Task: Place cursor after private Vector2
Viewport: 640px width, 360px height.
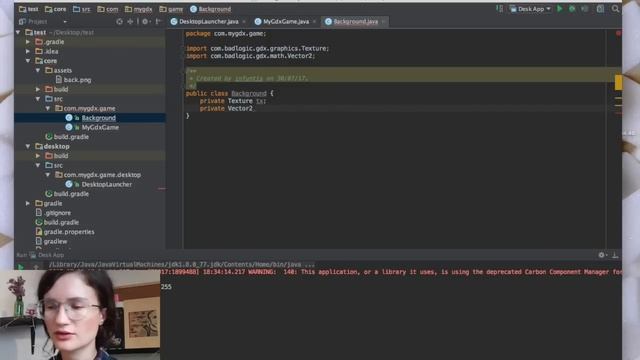Action: point(253,108)
